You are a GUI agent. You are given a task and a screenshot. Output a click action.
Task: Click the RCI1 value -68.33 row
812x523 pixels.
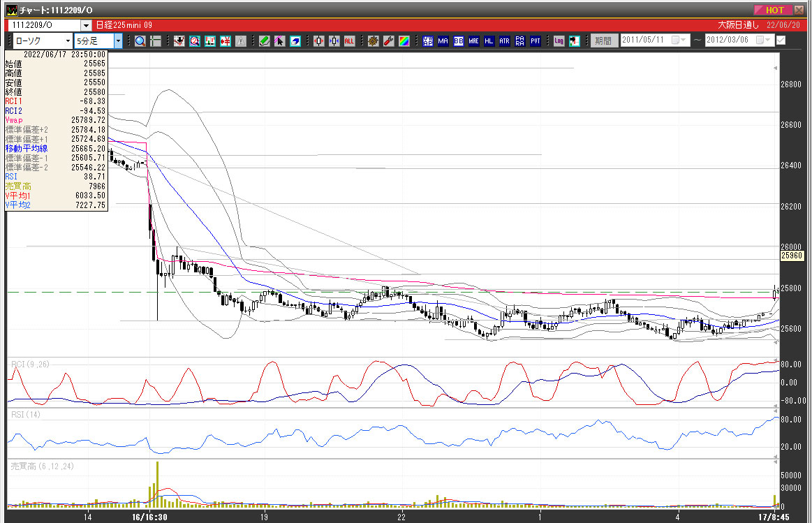55,101
